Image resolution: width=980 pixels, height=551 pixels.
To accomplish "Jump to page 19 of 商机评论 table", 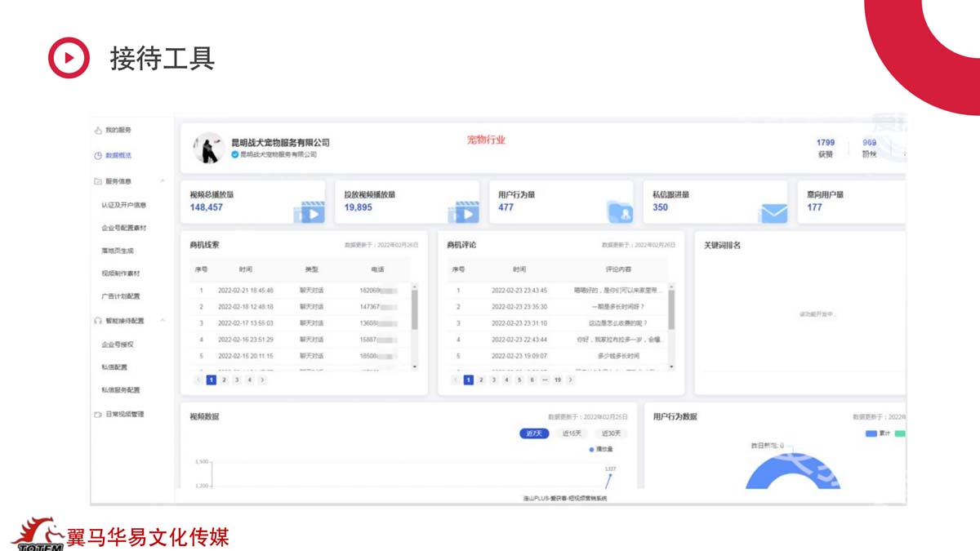I will click(558, 380).
